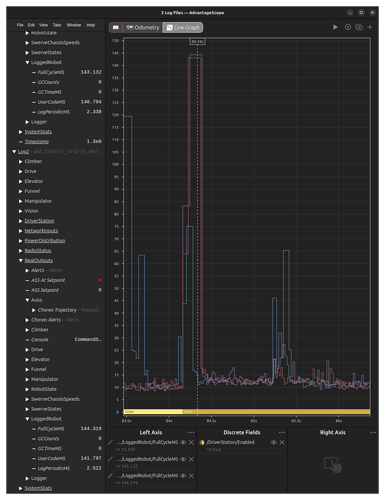Open the documentation tab with book icon

(x=116, y=27)
